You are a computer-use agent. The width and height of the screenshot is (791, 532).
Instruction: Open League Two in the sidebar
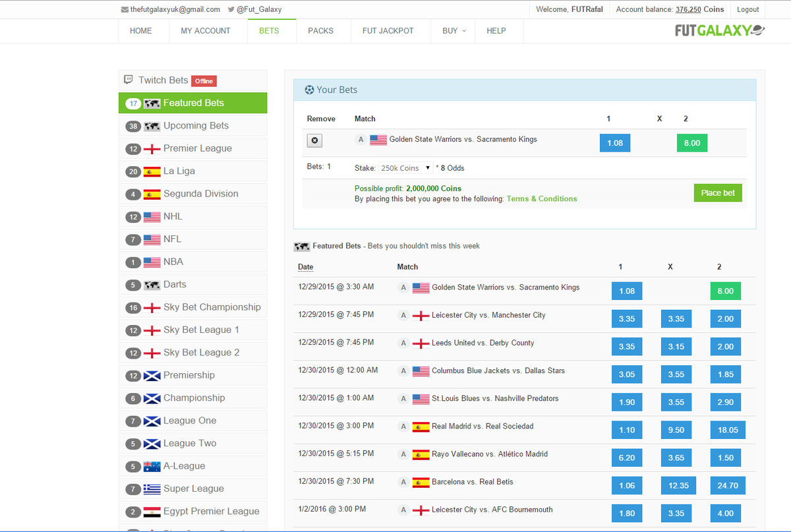[x=192, y=444]
